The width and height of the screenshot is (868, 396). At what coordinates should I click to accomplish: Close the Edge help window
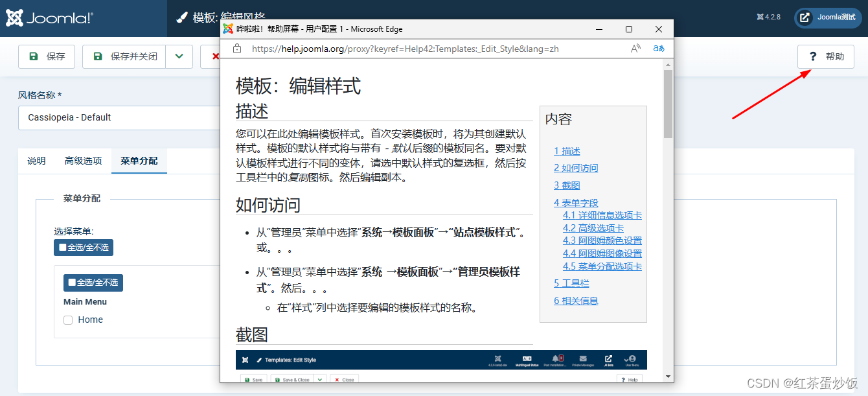pyautogui.click(x=659, y=29)
